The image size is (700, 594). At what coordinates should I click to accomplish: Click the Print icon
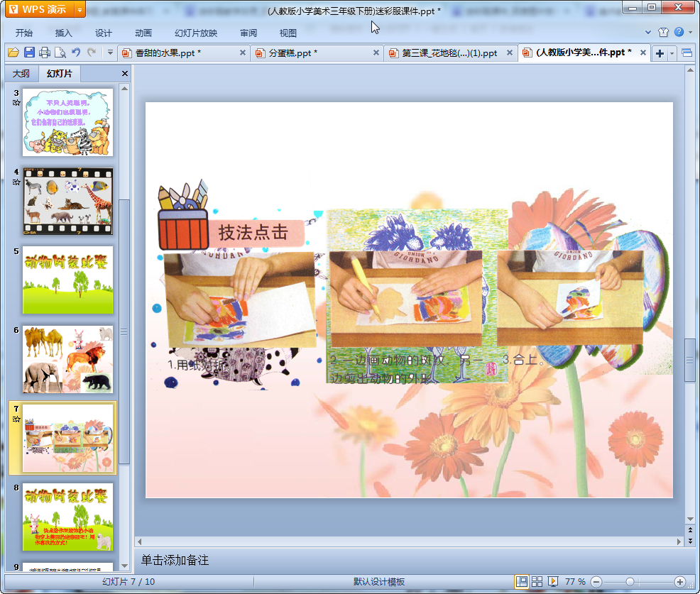click(45, 53)
